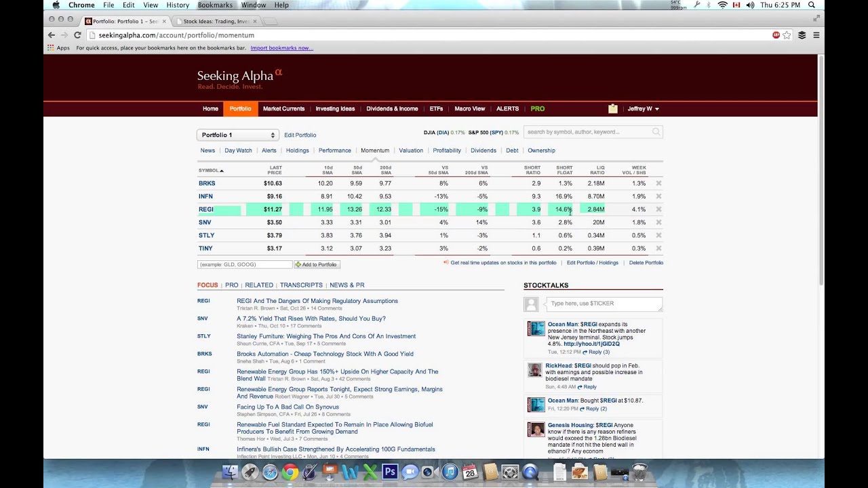Open the REGI ticker link in table
The height and width of the screenshot is (488, 868).
point(205,209)
